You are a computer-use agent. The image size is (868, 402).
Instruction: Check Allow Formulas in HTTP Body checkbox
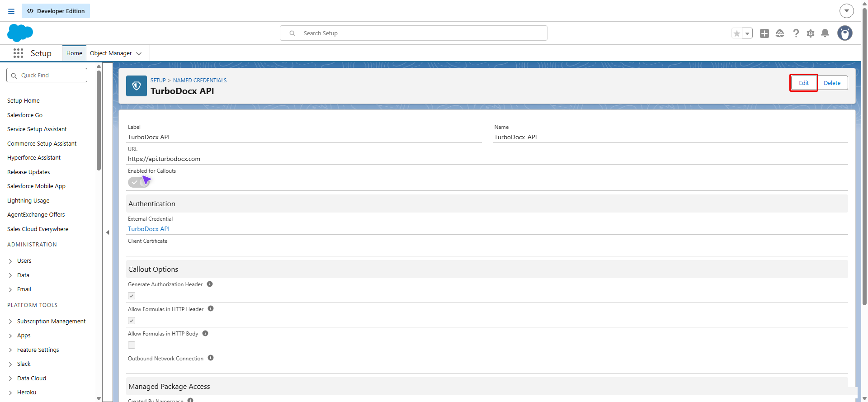coord(132,345)
